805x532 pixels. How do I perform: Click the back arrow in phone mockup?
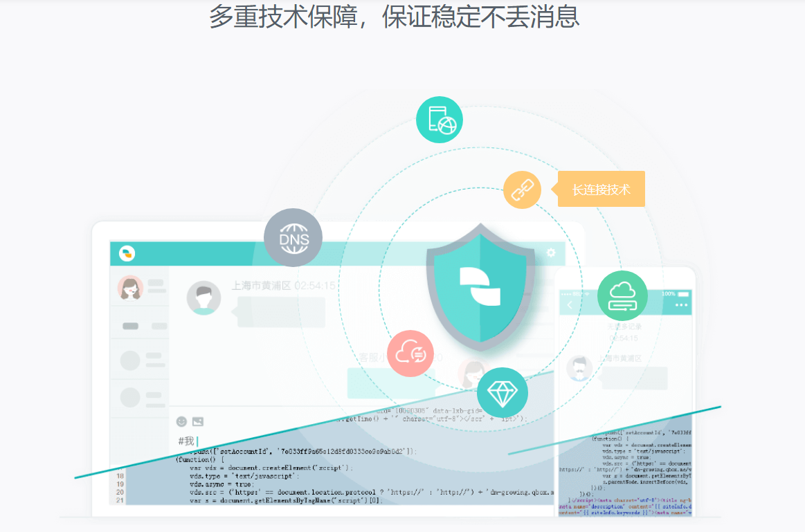click(570, 305)
